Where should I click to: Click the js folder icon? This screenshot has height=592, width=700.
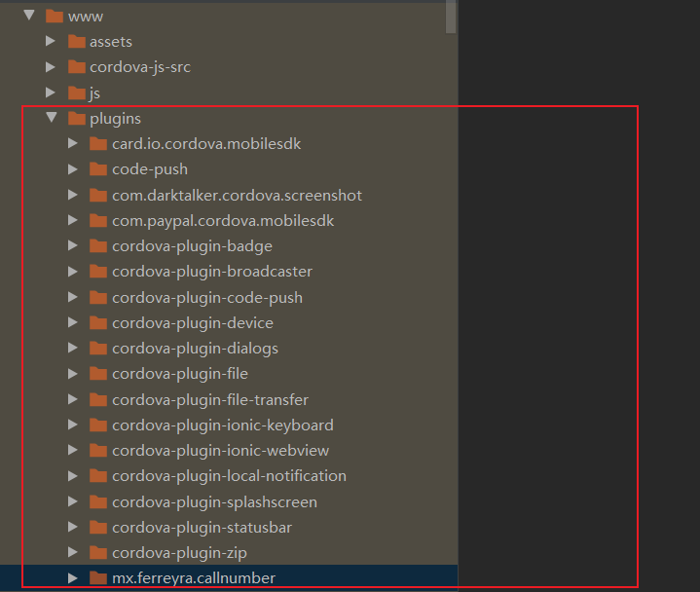pos(77,93)
